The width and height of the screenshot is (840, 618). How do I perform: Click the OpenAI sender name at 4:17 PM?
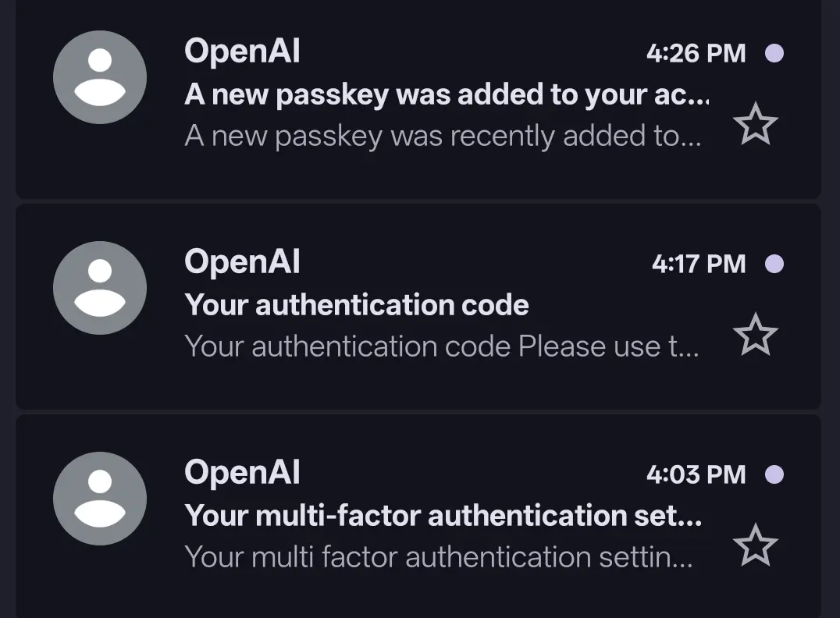[x=242, y=262]
